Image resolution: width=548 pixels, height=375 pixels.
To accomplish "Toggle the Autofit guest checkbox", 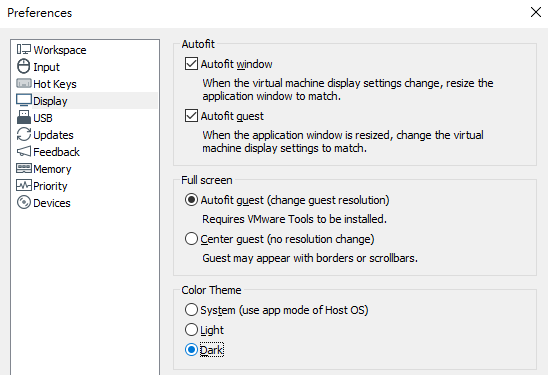I will point(191,116).
